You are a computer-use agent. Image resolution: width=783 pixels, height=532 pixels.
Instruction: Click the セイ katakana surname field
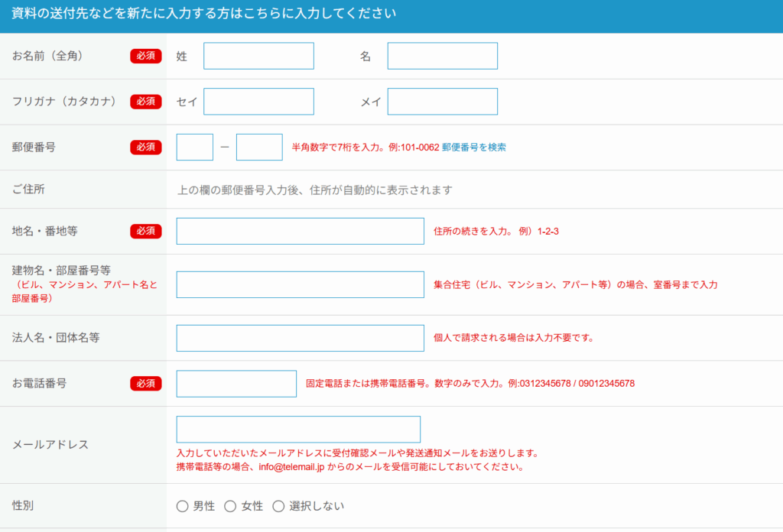tap(258, 102)
